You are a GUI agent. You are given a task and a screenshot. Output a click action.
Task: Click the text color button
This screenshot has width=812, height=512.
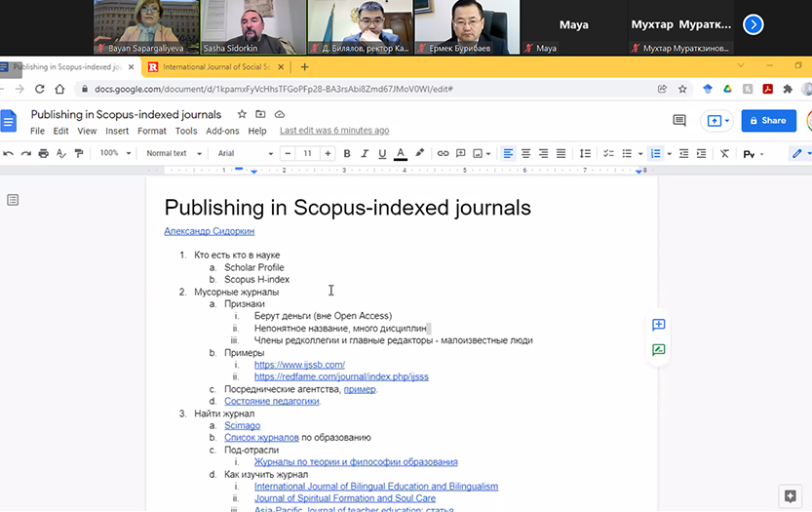click(x=400, y=153)
